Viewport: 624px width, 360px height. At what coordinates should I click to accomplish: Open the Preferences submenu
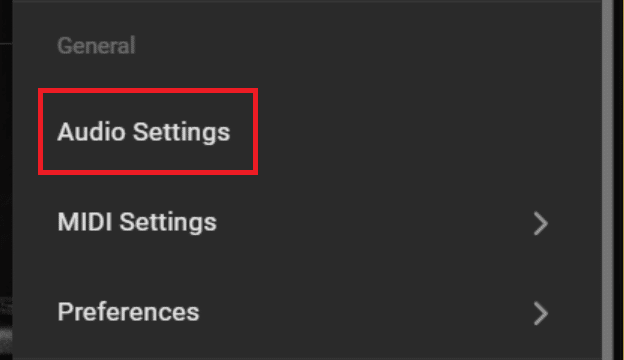[x=307, y=312]
